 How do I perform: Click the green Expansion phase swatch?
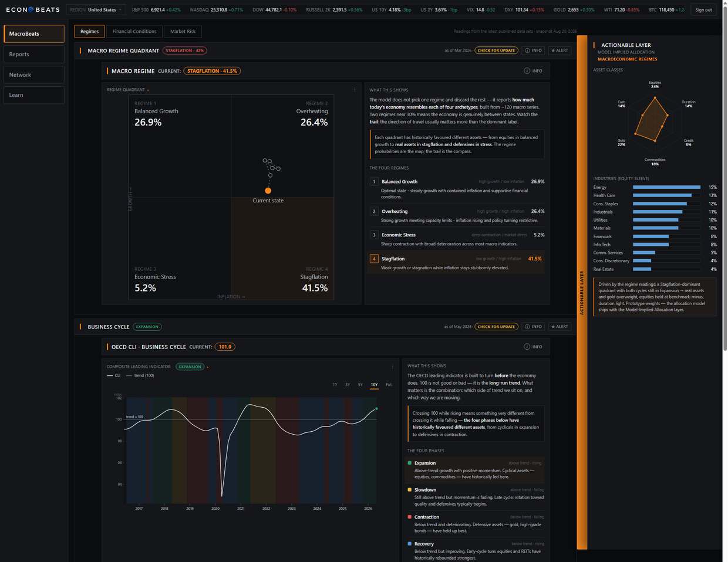point(409,463)
